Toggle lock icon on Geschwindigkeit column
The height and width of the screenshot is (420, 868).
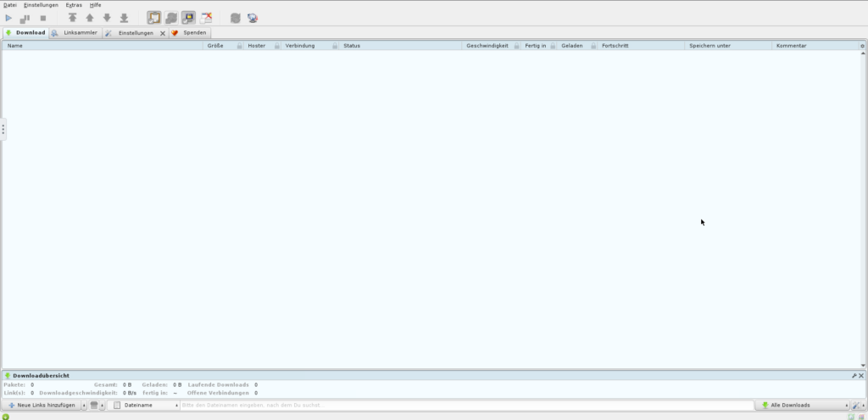point(517,46)
